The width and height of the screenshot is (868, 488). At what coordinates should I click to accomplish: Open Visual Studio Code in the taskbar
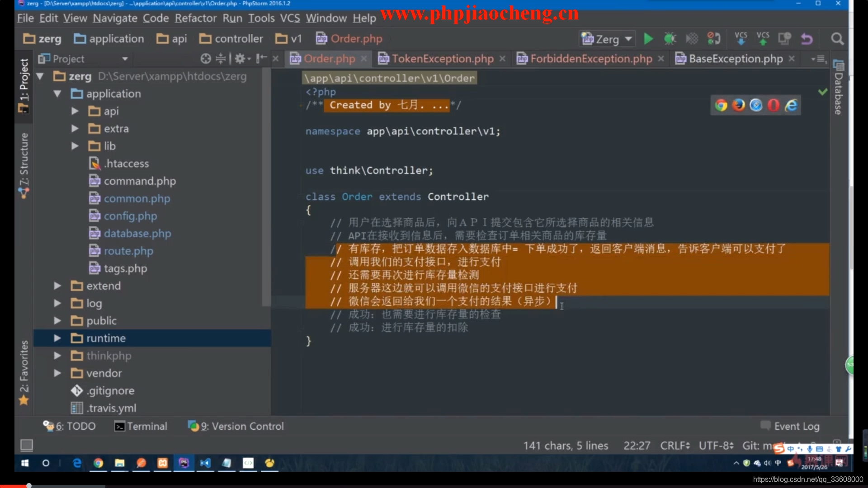pyautogui.click(x=205, y=463)
